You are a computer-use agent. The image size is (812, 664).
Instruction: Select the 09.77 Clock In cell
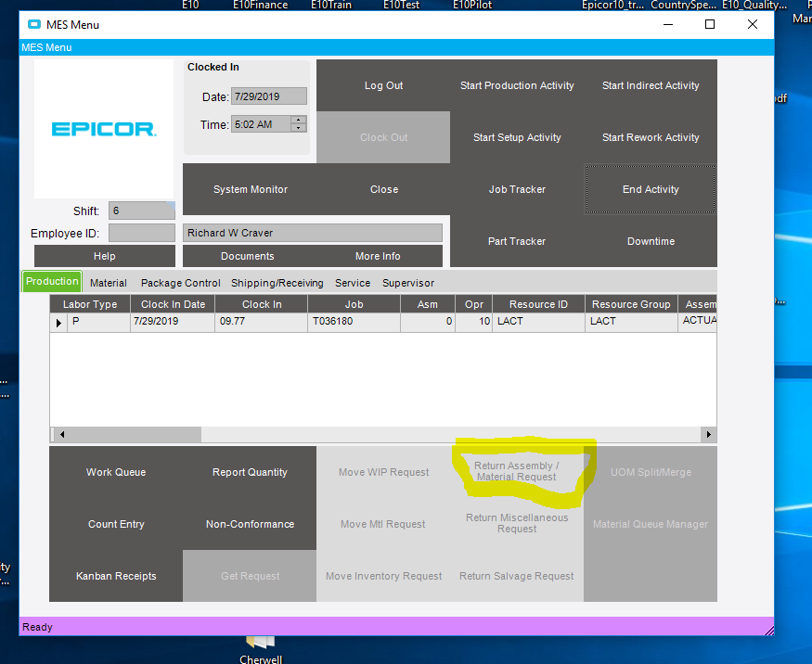[262, 322]
